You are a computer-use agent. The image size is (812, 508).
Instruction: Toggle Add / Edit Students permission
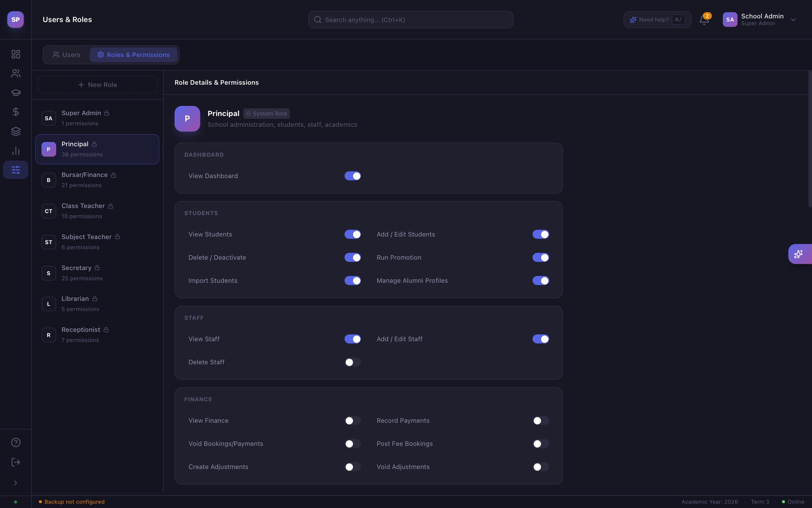tap(541, 234)
